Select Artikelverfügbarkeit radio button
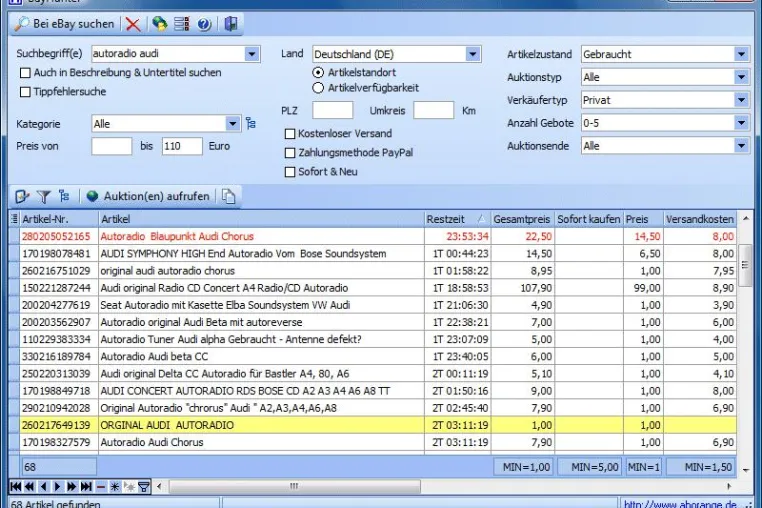762x508 pixels. [318, 88]
